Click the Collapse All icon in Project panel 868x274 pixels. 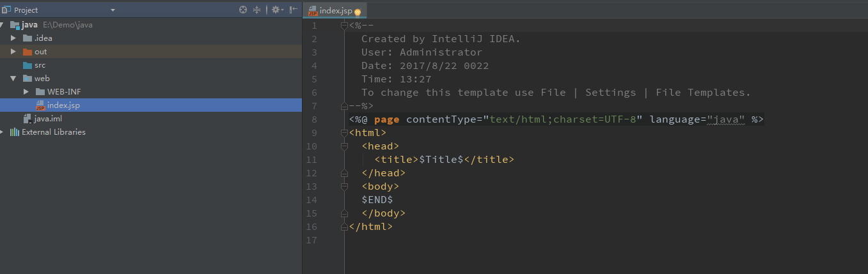click(257, 10)
